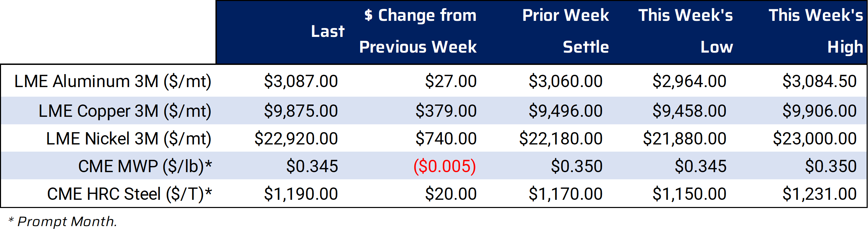Click the red ($0.005) change value
This screenshot has height=236, width=868.
pyautogui.click(x=445, y=167)
